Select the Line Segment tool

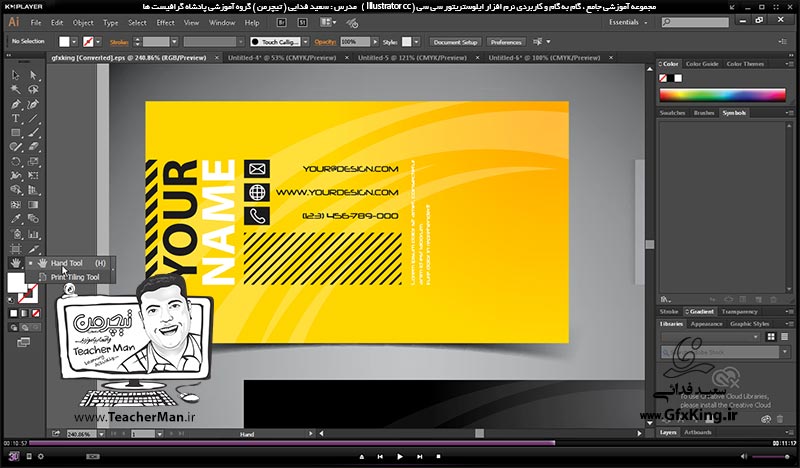click(33, 118)
